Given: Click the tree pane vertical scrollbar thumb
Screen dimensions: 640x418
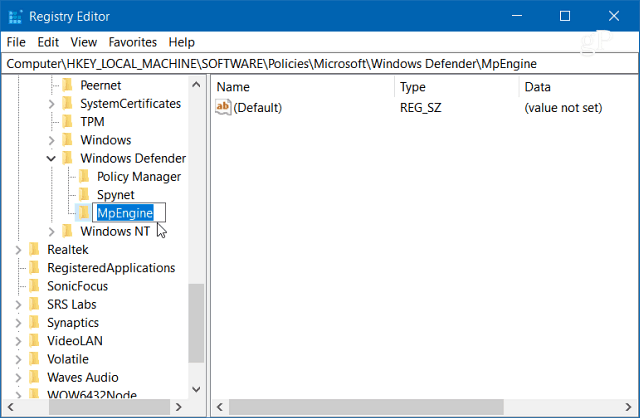Looking at the screenshot, I should tap(196, 322).
